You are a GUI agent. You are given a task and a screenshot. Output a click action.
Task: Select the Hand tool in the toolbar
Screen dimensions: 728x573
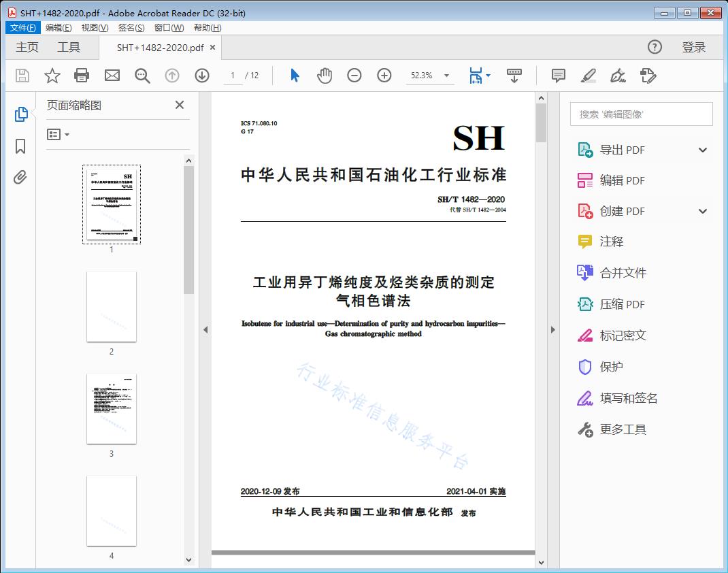[x=325, y=76]
